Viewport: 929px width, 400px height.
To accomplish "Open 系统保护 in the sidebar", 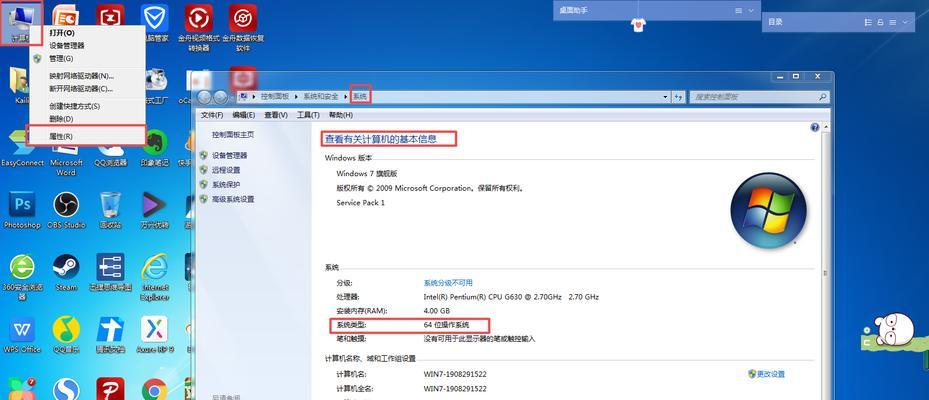I will click(x=226, y=185).
